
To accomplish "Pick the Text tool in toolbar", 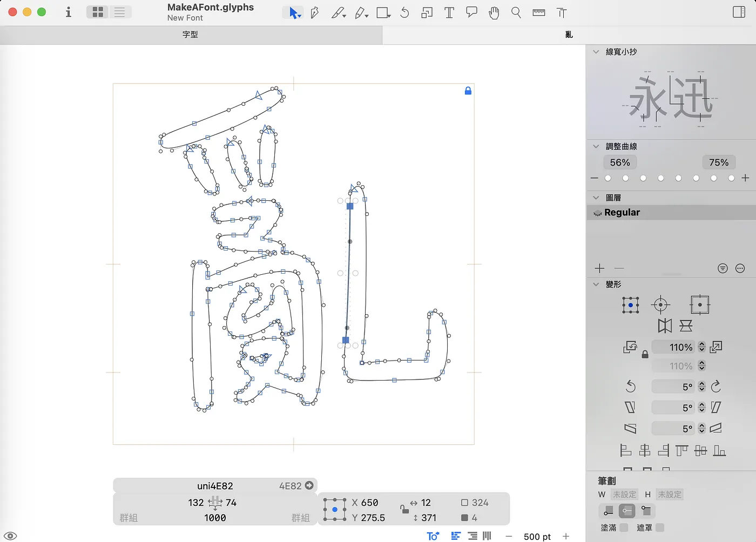I will pos(449,13).
